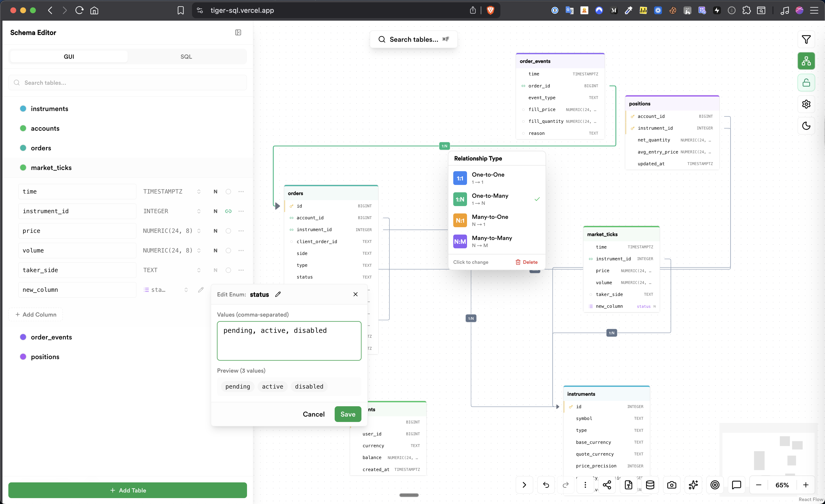Toggle nullable N on price column

point(215,231)
